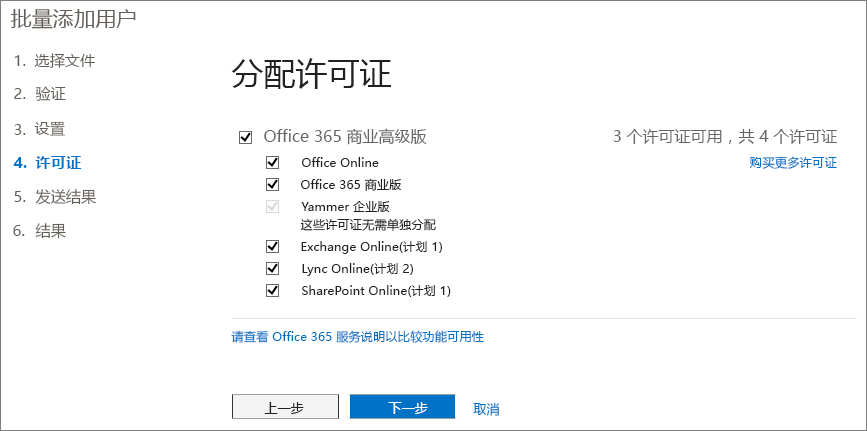Toggle the Office 365 商业高级版 checkbox
The height and width of the screenshot is (431, 867).
246,137
